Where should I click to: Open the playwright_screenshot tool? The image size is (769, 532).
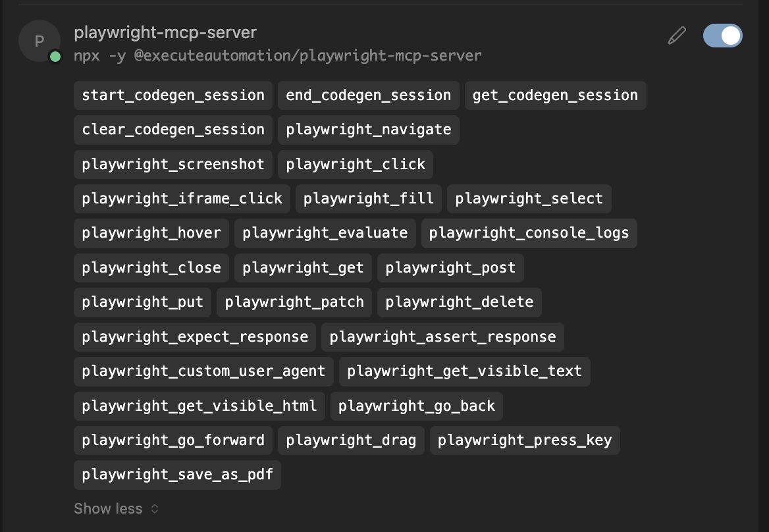pyautogui.click(x=172, y=164)
